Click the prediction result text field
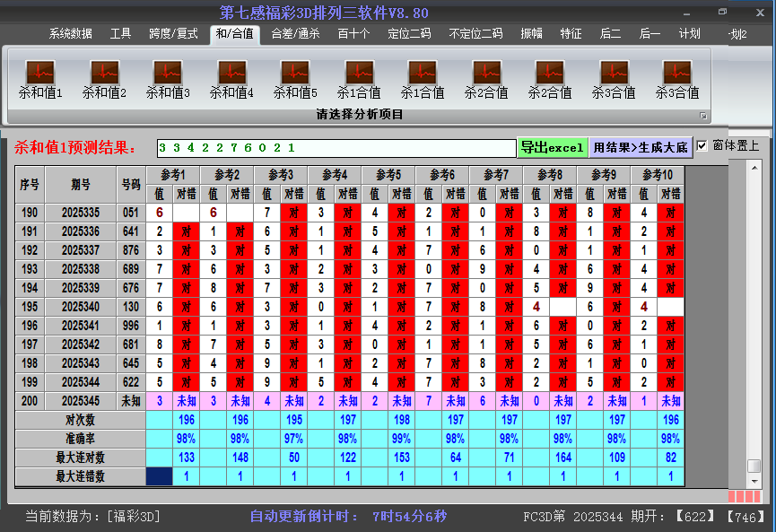The width and height of the screenshot is (776, 532). tap(336, 148)
